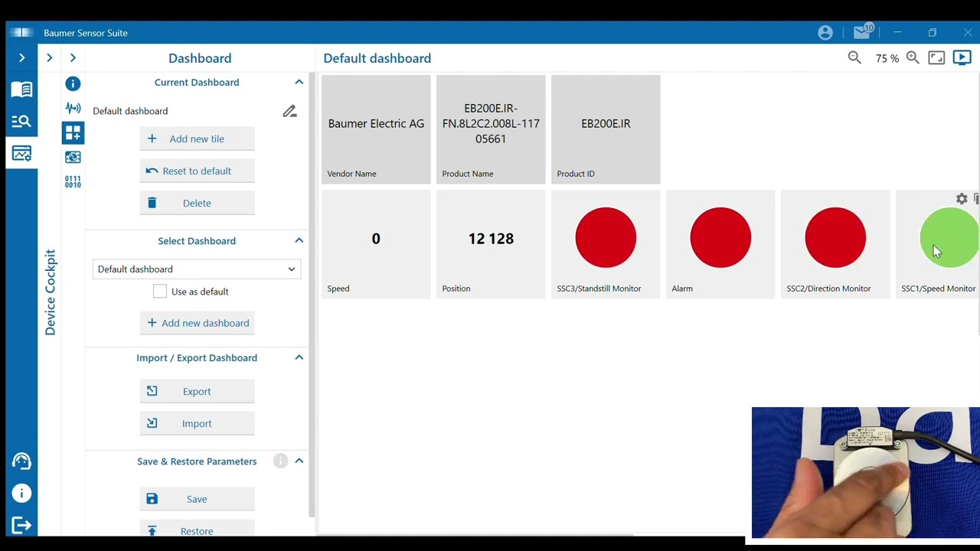Select the Speed value tile
Viewport: 980px width, 551px height.
click(x=376, y=244)
